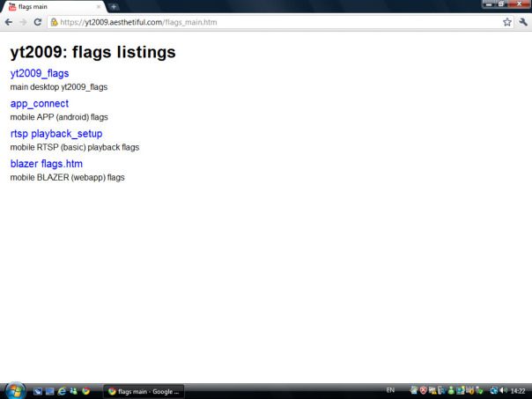Open a new tab with the plus button
Viewport: 532px width, 399px height.
114,7
